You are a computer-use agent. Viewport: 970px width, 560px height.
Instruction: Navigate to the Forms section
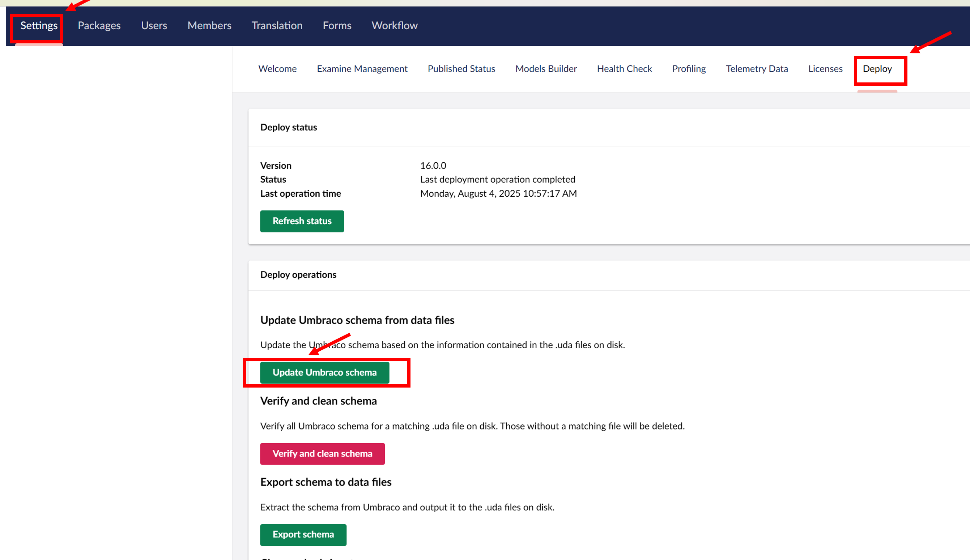[337, 26]
